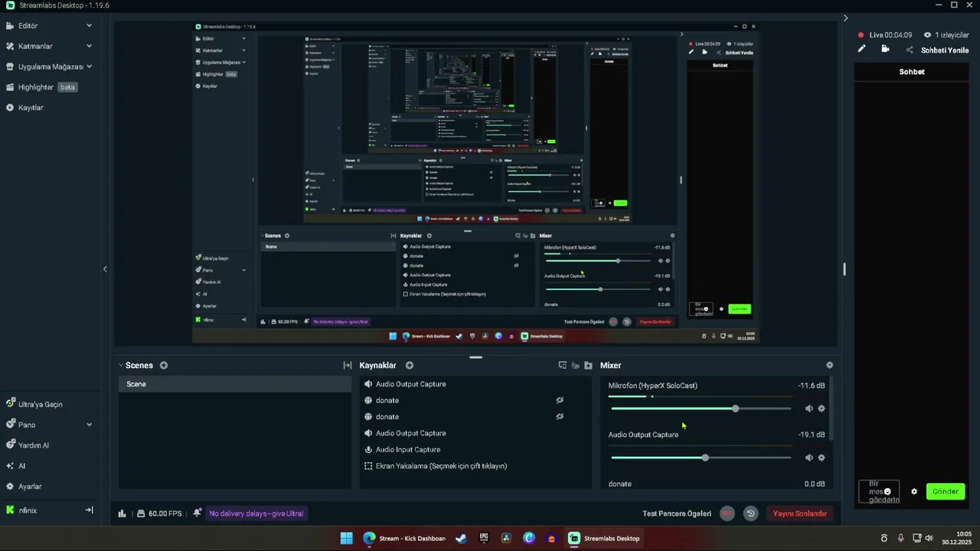Share stream with share icon
980x551 pixels.
tap(910, 50)
